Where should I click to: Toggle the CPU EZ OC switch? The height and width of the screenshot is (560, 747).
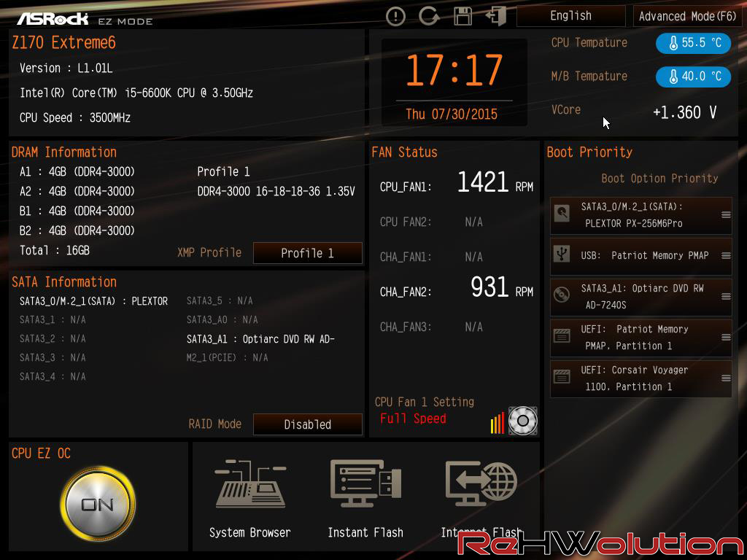[98, 504]
